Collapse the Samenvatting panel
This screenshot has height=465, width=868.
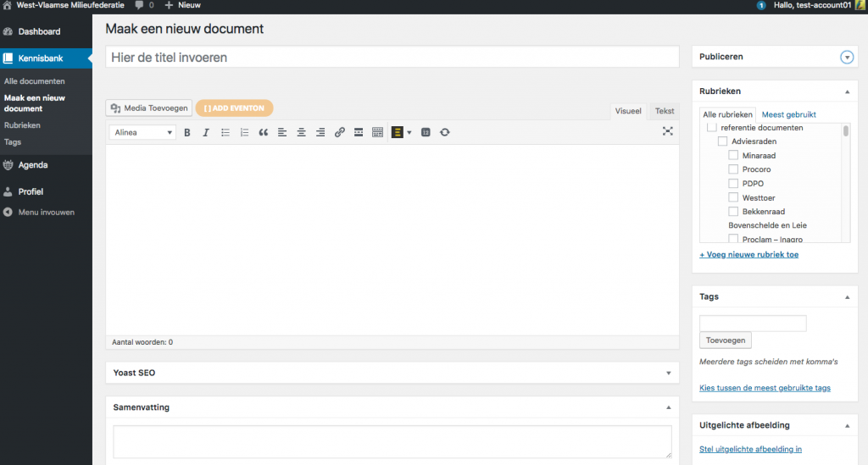tap(668, 407)
